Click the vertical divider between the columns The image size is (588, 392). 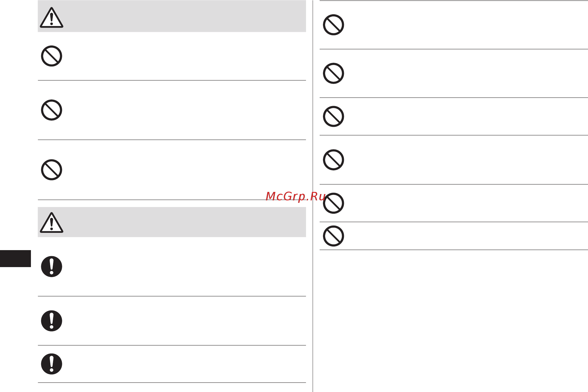point(313,196)
